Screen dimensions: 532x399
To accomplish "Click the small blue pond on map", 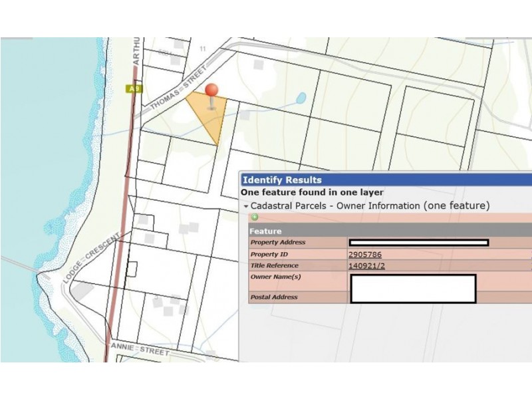I will click(x=301, y=98).
